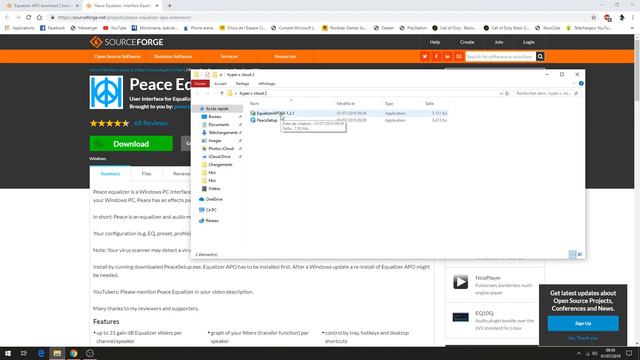The width and height of the screenshot is (640, 360).
Task: Open the Windows Start menu
Action: [x=8, y=353]
